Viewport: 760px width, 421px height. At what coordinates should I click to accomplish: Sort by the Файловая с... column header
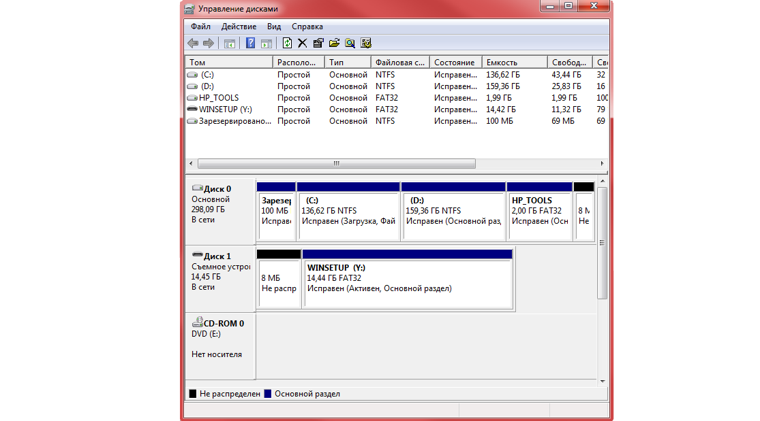[x=400, y=62]
